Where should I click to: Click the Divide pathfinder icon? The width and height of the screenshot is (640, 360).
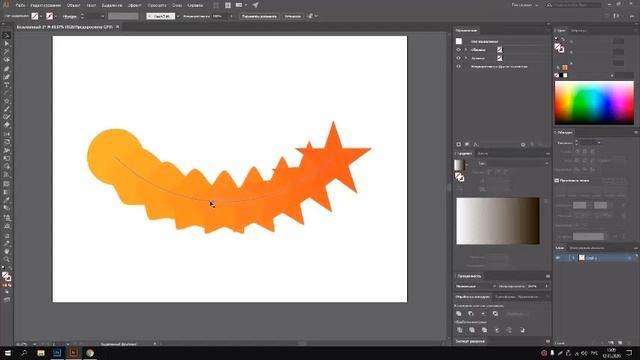(460, 330)
